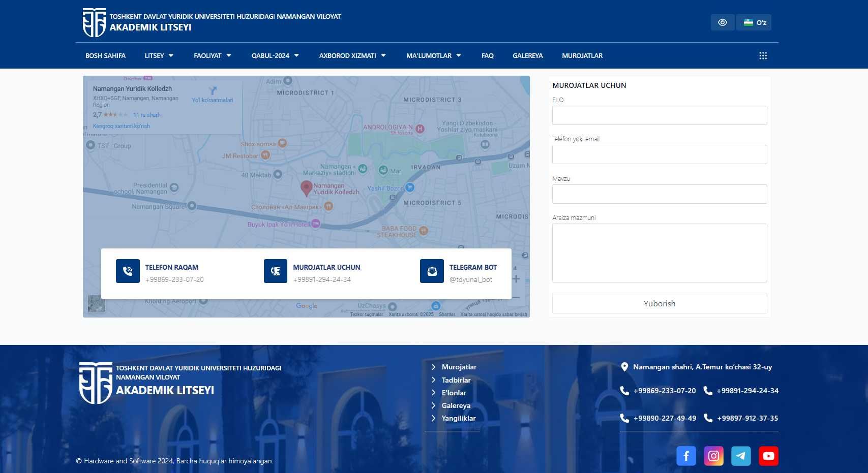Click the red Namangan Yuridik Kolledzh map pin
Screen dimensions: 868x473
[x=306, y=188]
